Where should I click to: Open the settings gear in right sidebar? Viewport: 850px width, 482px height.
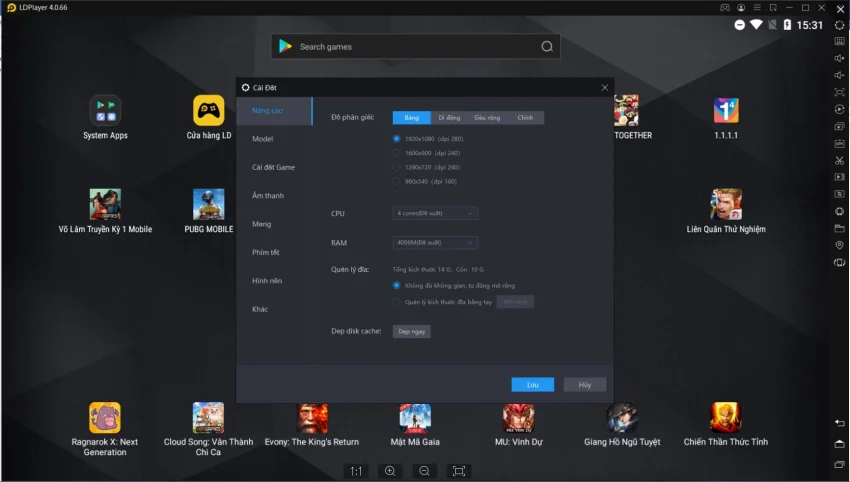839,25
